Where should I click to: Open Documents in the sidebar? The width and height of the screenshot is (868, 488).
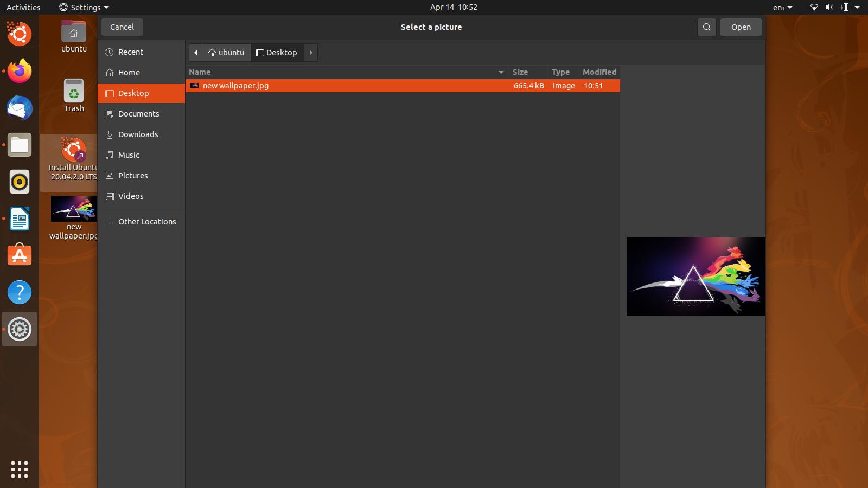pyautogui.click(x=141, y=114)
